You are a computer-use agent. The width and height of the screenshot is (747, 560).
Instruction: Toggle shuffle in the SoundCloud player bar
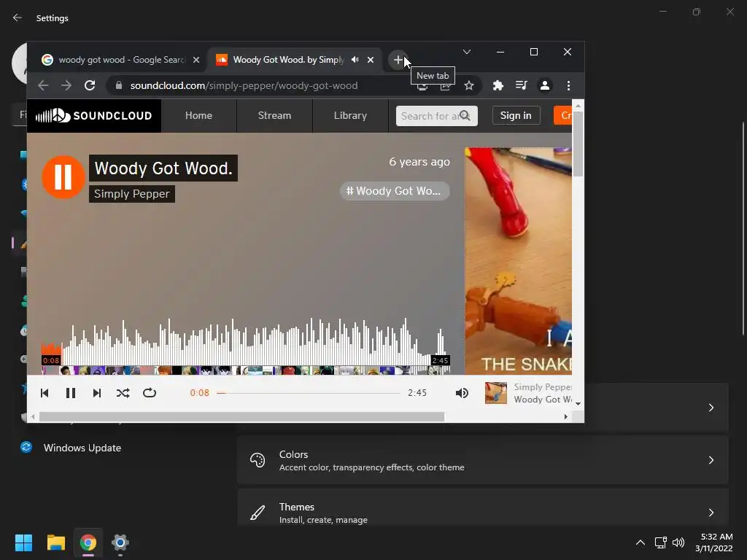pos(123,393)
